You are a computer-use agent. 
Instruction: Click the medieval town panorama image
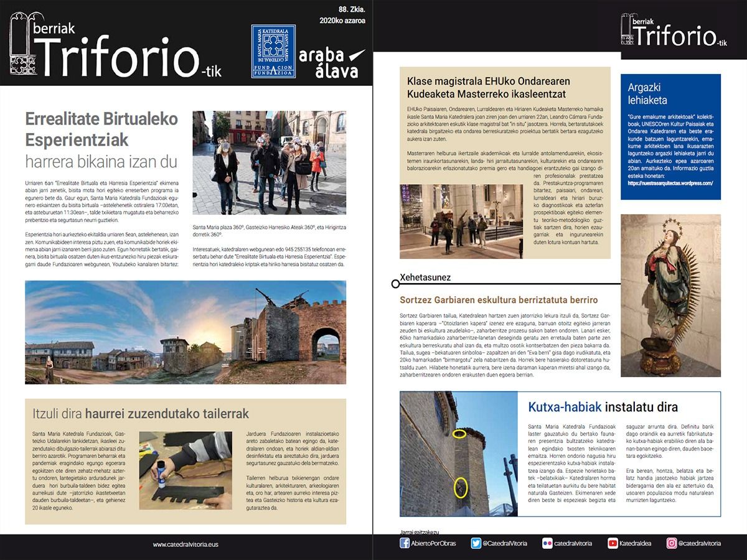point(186,332)
